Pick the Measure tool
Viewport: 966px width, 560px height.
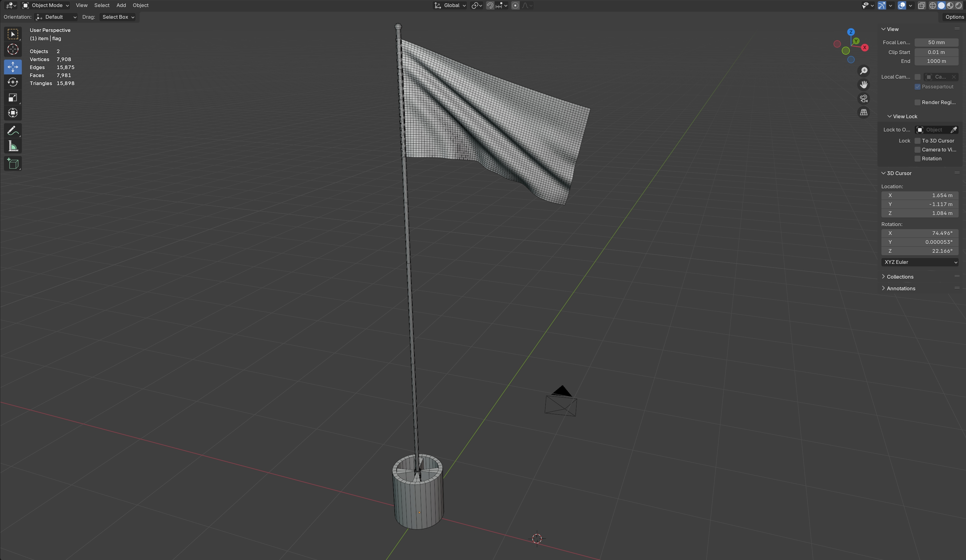[13, 146]
